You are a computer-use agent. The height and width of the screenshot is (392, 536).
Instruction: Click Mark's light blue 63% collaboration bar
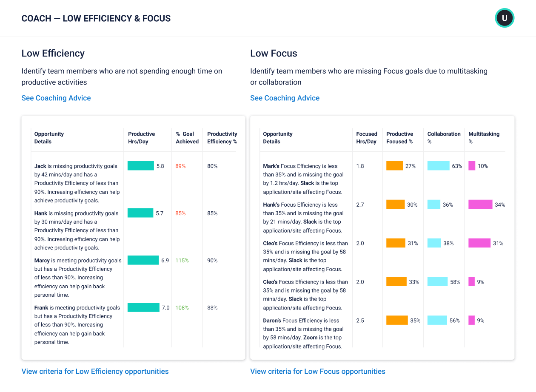click(438, 166)
